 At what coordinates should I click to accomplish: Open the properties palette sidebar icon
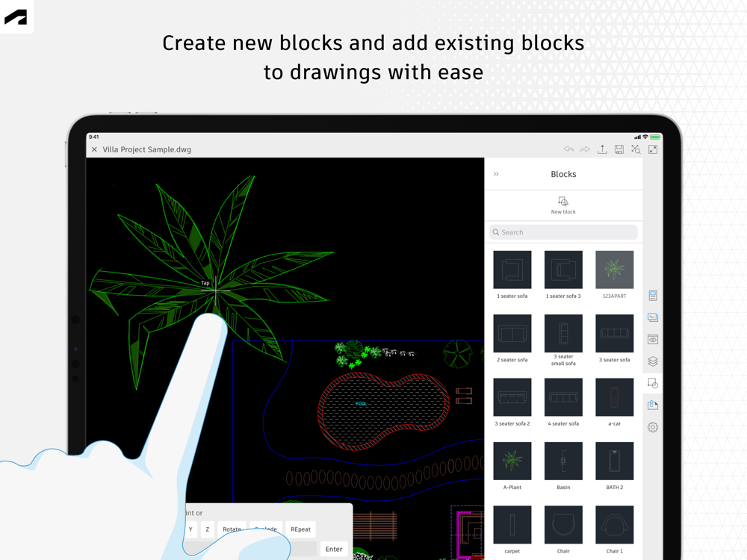[653, 296]
